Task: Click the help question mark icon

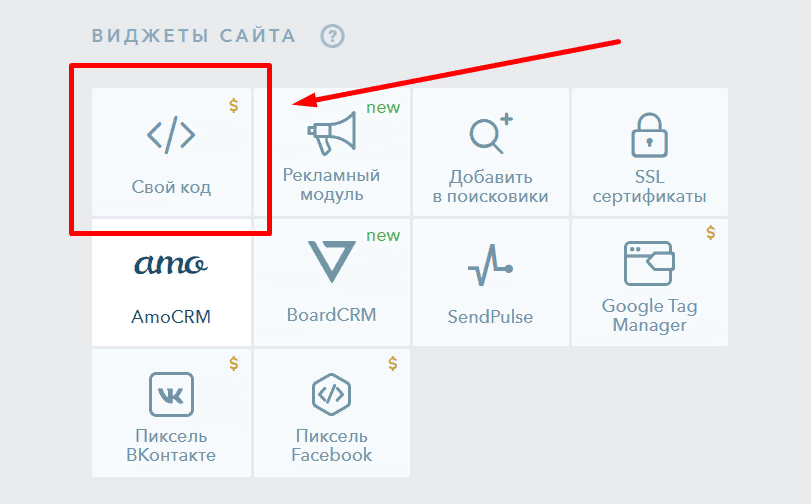Action: (332, 36)
